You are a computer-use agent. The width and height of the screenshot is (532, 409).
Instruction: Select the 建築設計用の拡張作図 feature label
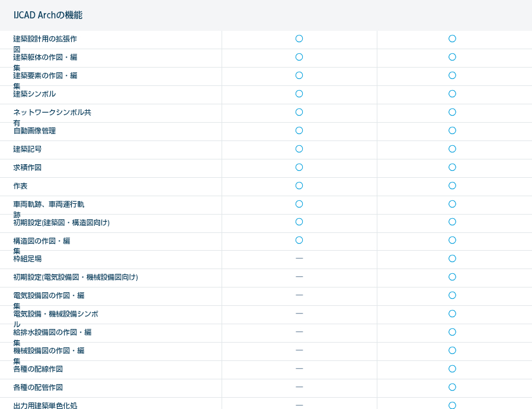[45, 39]
